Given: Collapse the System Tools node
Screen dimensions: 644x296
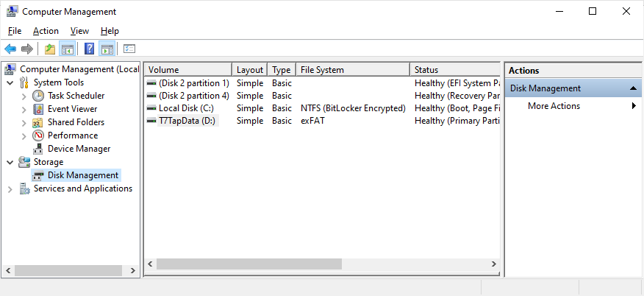Looking at the screenshot, I should pos(10,82).
